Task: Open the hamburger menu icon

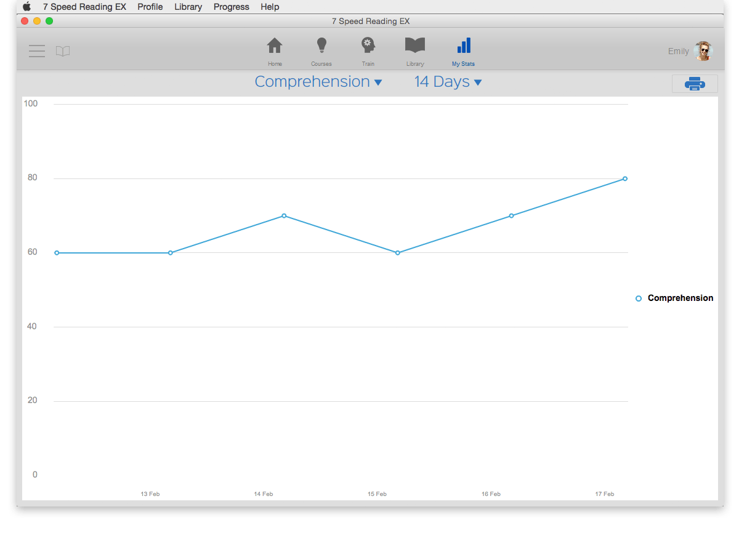Action: click(x=37, y=51)
